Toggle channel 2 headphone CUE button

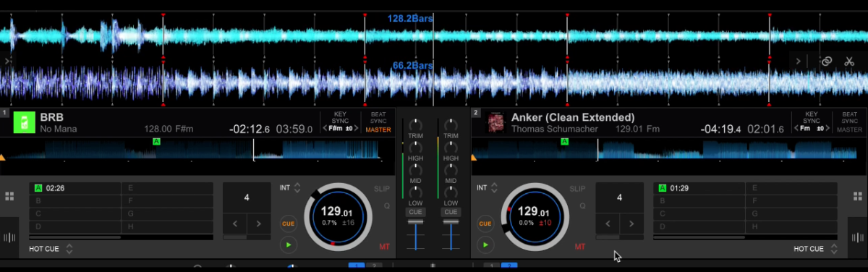tap(451, 212)
